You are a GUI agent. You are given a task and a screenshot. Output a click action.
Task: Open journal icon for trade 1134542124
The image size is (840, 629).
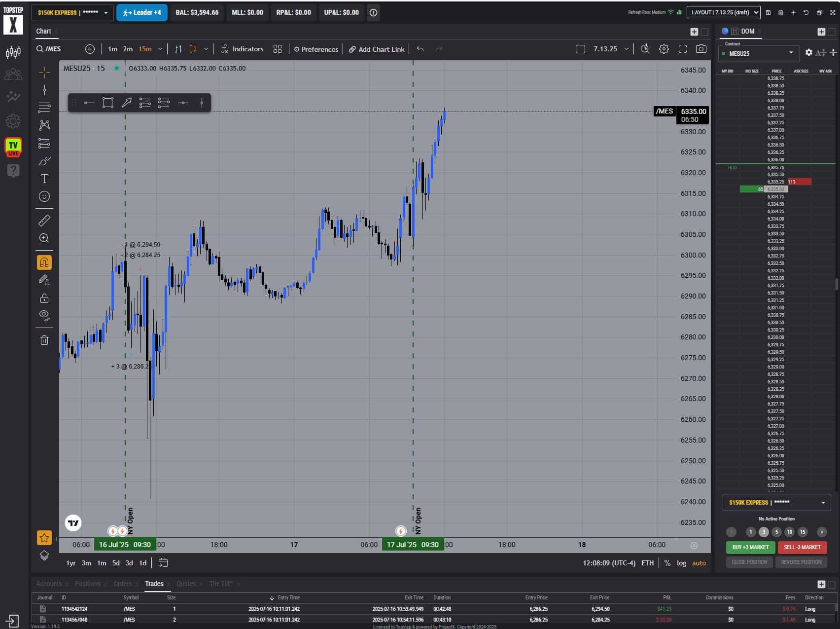coord(43,609)
